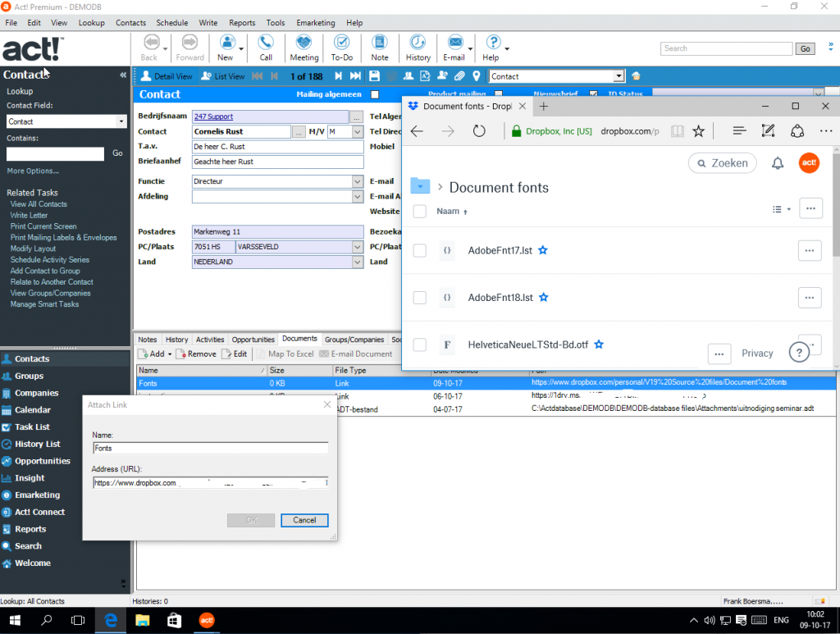This screenshot has width=840, height=634.
Task: Open the To-Do toolbar icon
Action: 341,43
